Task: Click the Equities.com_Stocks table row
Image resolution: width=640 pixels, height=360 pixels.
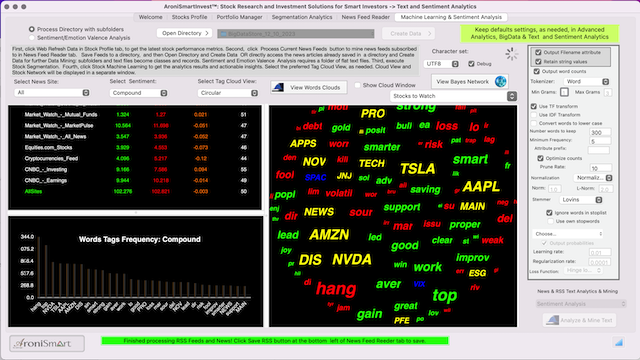Action: (x=135, y=147)
